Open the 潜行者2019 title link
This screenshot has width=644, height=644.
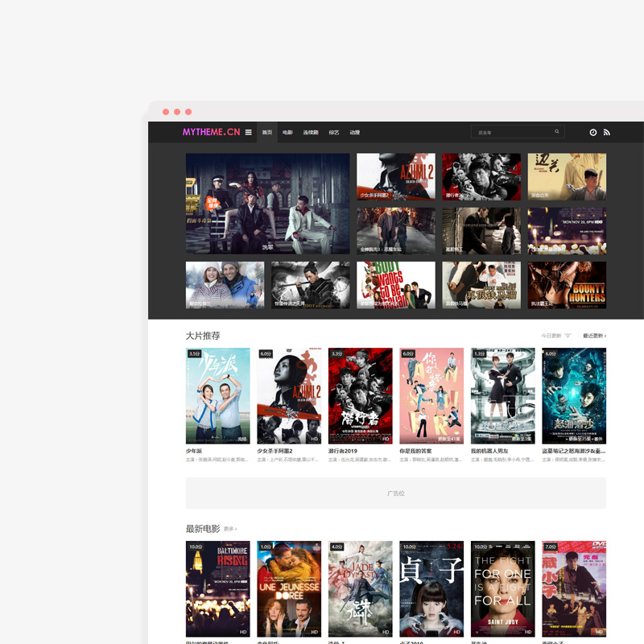pos(343,451)
